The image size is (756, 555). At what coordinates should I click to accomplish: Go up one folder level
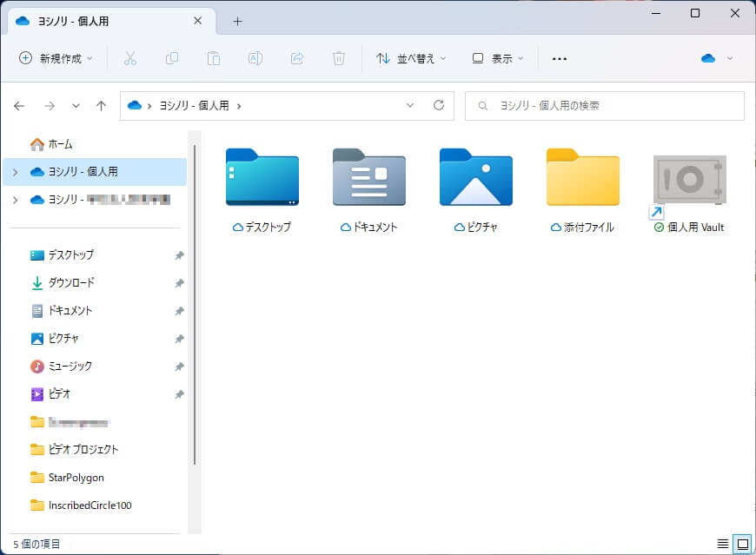(101, 105)
